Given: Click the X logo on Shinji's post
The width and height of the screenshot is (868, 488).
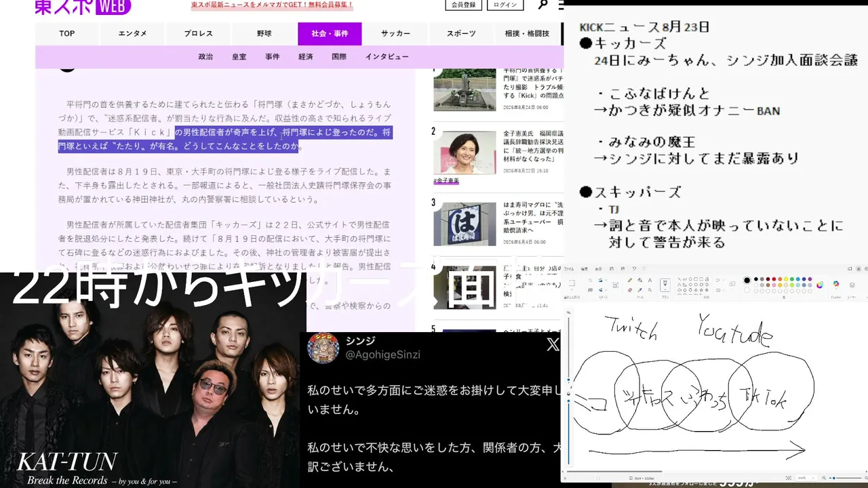Looking at the screenshot, I should [x=553, y=344].
